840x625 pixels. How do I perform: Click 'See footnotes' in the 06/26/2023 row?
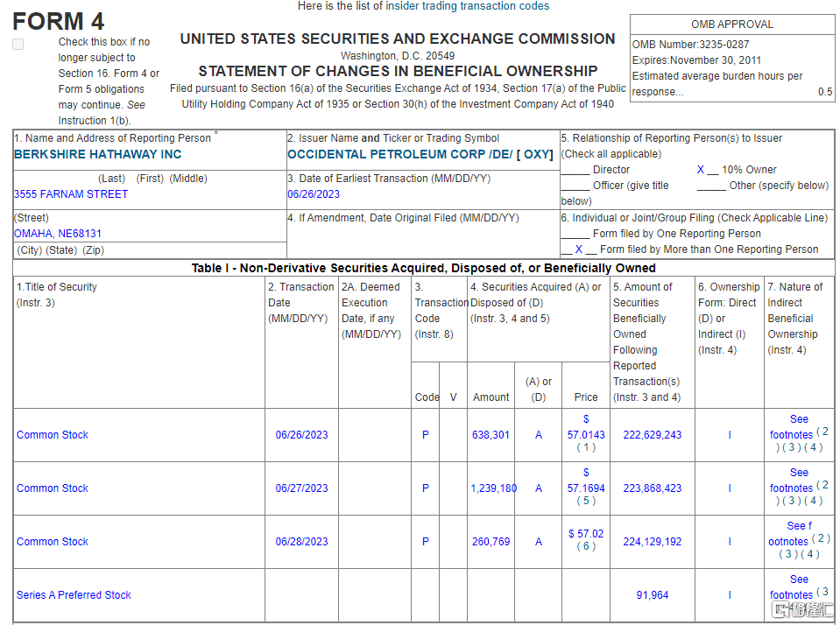792,427
